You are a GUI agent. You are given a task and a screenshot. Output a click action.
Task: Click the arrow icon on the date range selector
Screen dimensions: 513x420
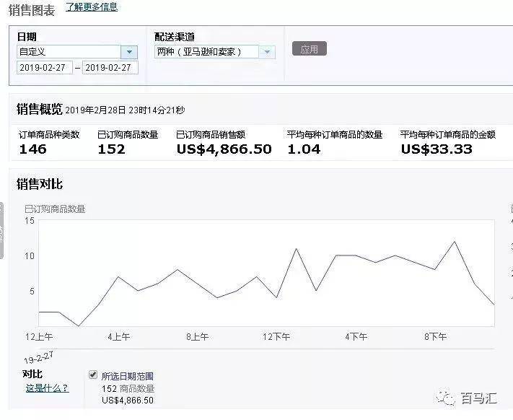pos(129,52)
